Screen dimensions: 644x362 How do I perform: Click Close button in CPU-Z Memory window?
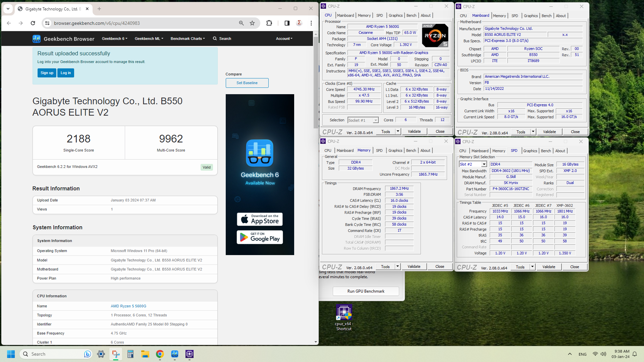pyautogui.click(x=440, y=267)
